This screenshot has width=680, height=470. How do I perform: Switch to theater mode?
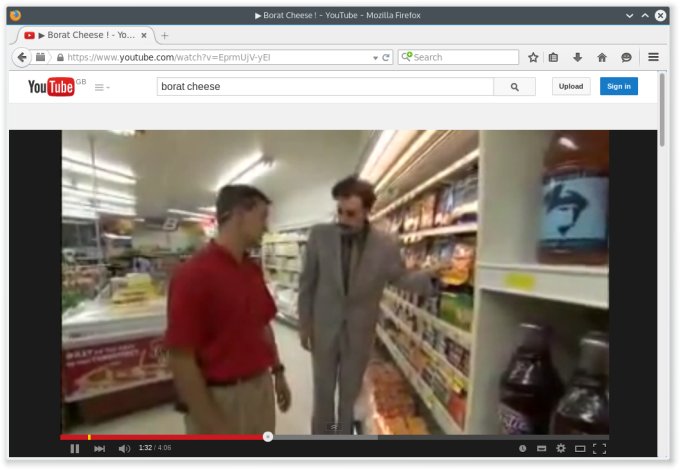click(x=580, y=448)
